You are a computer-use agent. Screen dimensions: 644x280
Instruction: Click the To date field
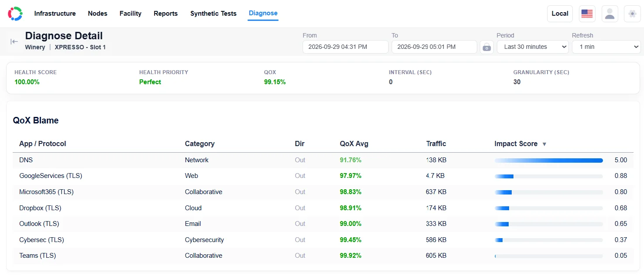tap(434, 47)
